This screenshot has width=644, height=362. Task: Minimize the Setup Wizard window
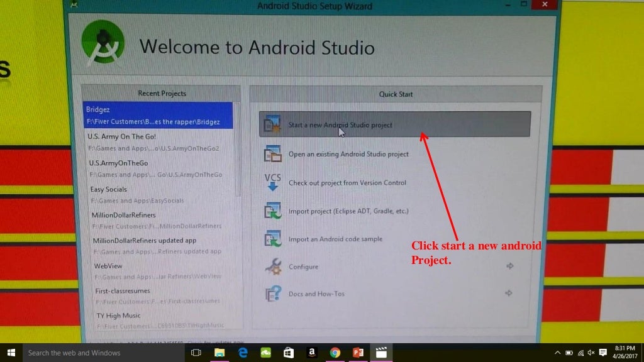coord(508,4)
